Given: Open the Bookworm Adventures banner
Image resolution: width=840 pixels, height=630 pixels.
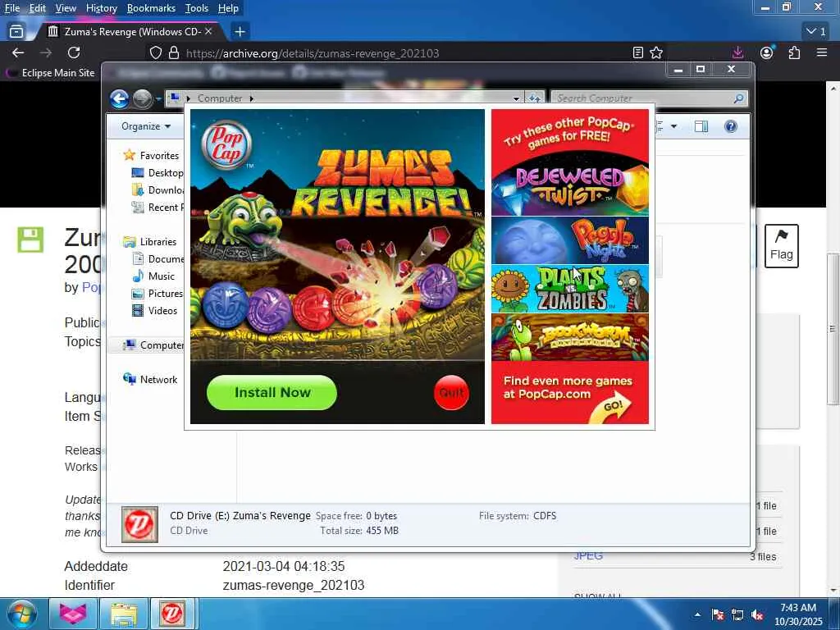Looking at the screenshot, I should (x=570, y=337).
